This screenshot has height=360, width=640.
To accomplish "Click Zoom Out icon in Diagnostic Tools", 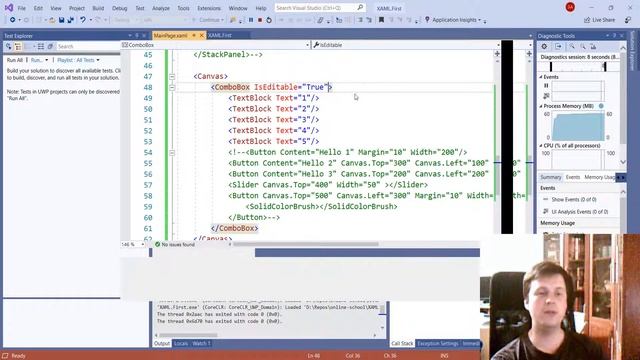I will pyautogui.click(x=583, y=47).
